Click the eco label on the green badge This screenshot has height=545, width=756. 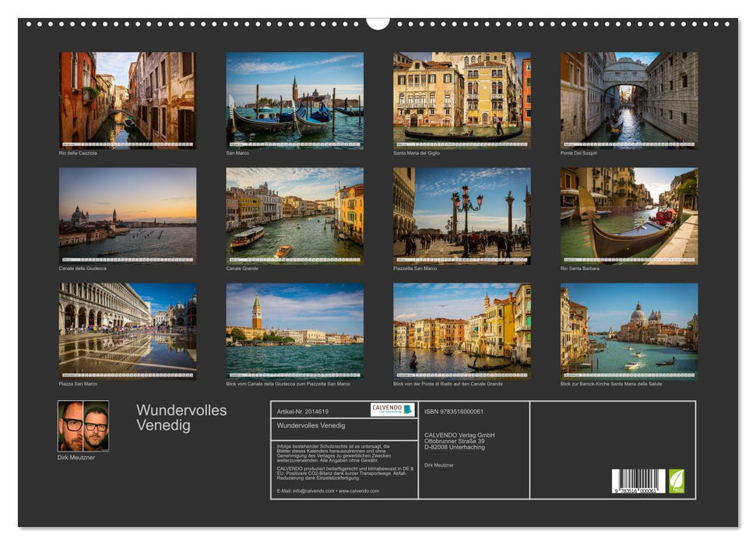coord(677,489)
